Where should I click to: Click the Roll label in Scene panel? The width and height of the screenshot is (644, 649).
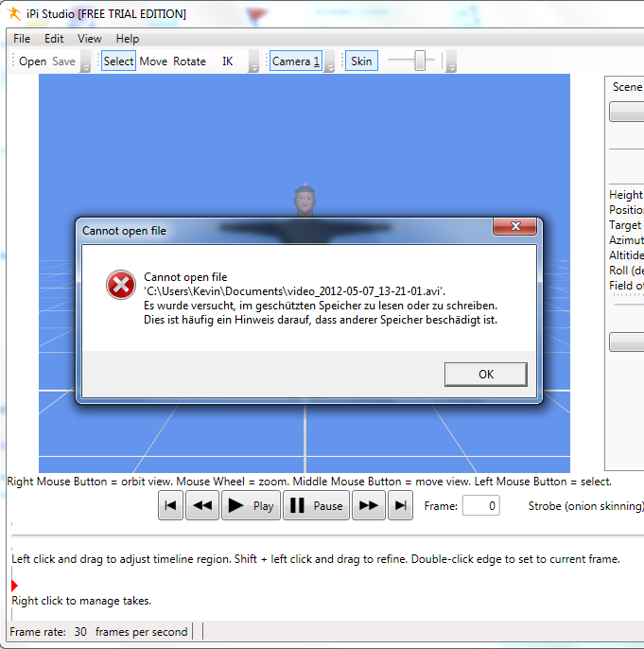click(x=626, y=271)
